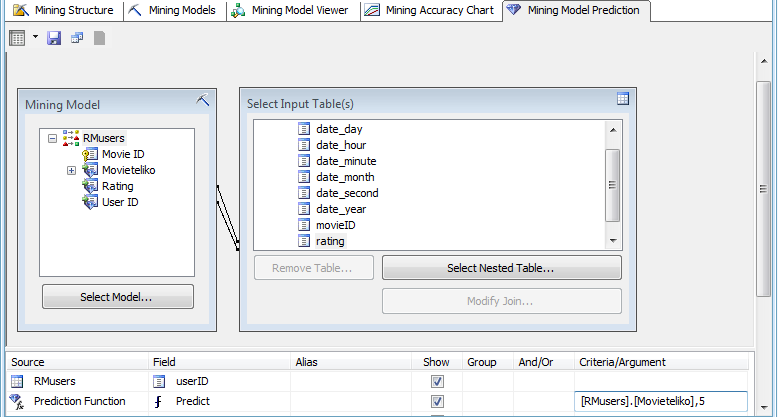Click the Alias cell for the userID row
The width and height of the screenshot is (778, 417).
pyautogui.click(x=351, y=381)
